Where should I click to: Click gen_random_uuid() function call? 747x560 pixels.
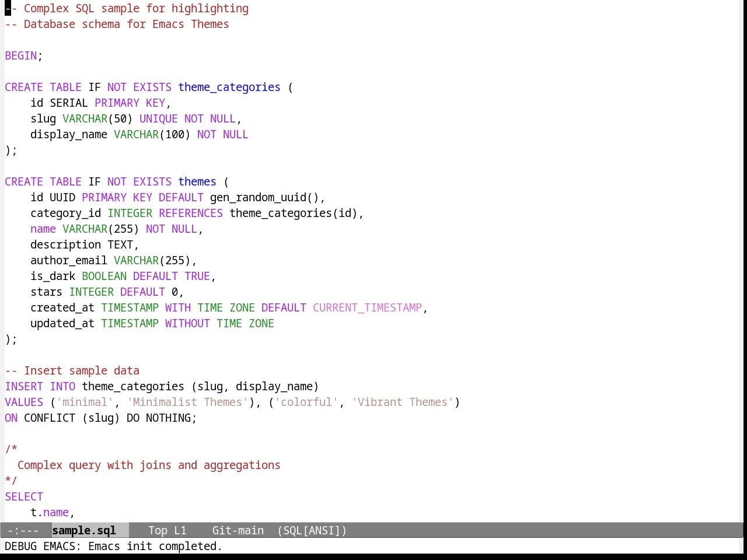(x=264, y=197)
